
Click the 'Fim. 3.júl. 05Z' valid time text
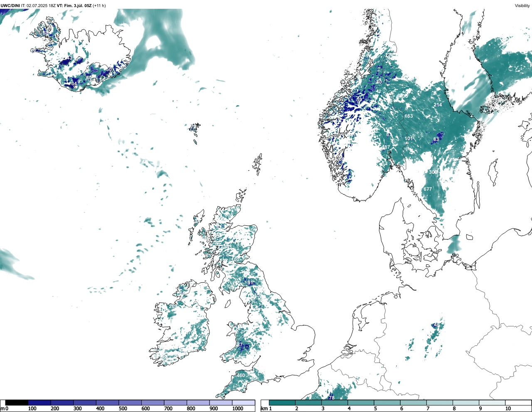point(78,5)
